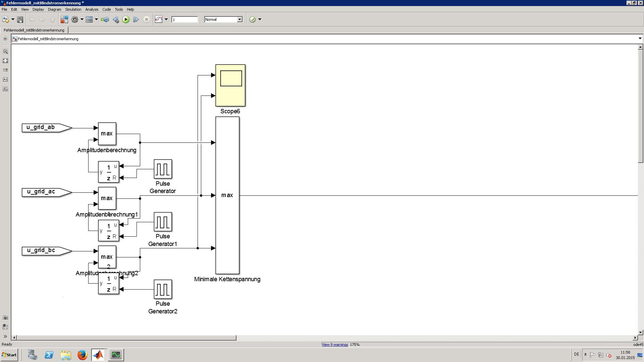
Task: Click the Save model floppy icon
Action: pyautogui.click(x=20, y=19)
